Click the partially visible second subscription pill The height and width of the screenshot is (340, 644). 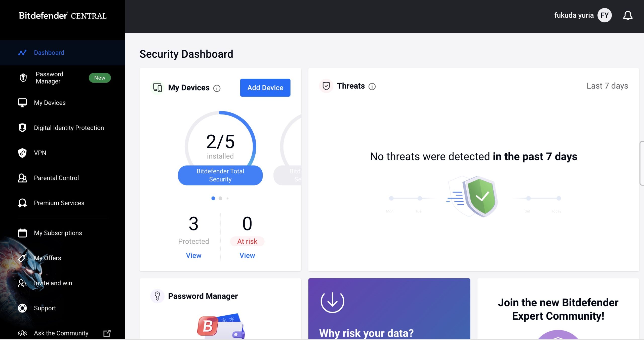(x=288, y=175)
